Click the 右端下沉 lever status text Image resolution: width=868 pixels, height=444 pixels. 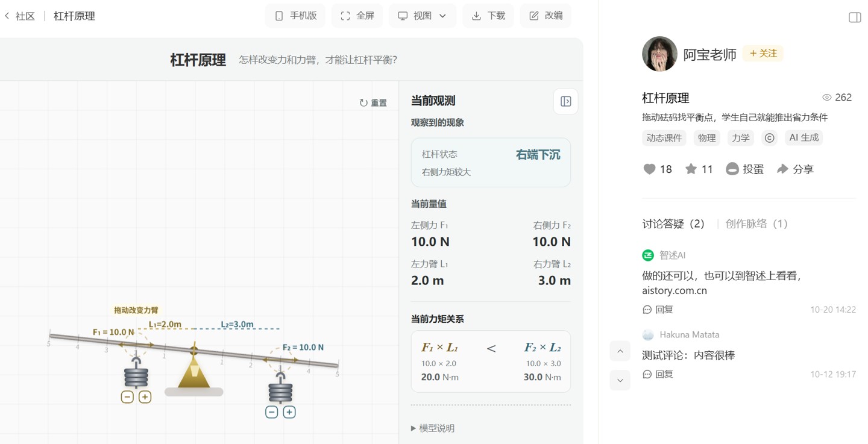point(538,155)
